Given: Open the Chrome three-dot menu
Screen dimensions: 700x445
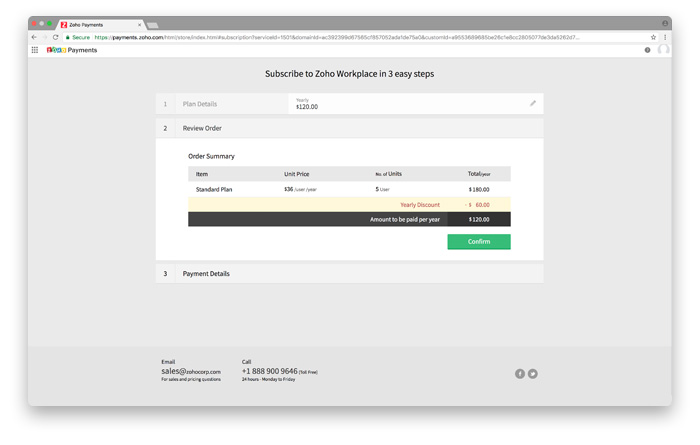Looking at the screenshot, I should (665, 37).
